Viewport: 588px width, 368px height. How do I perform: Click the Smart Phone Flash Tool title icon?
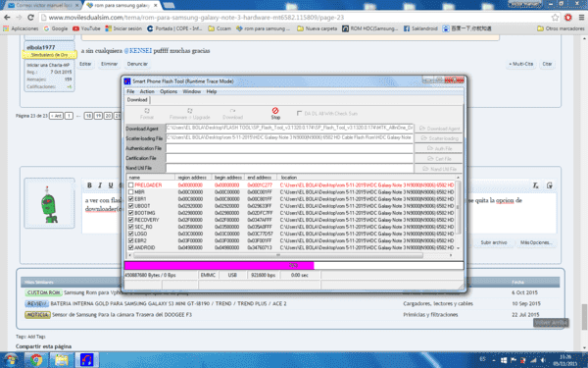click(x=127, y=81)
